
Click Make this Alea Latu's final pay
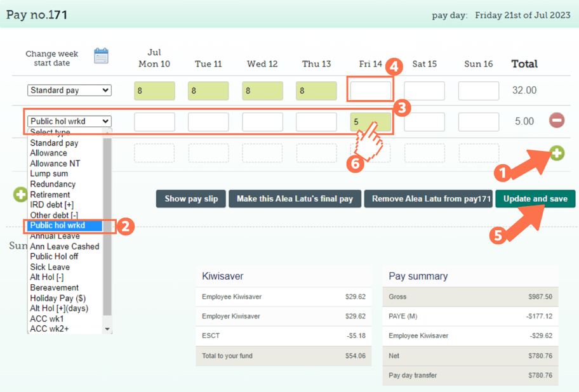click(295, 199)
